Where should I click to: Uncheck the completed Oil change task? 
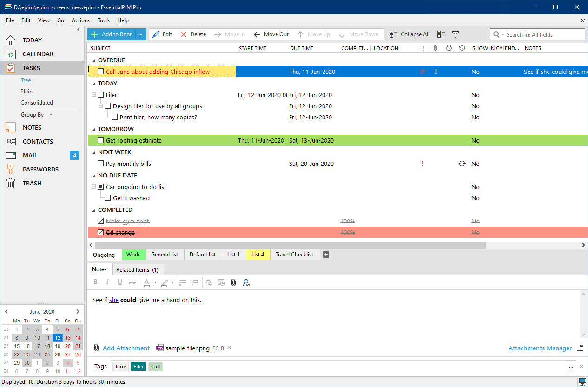pyautogui.click(x=101, y=232)
